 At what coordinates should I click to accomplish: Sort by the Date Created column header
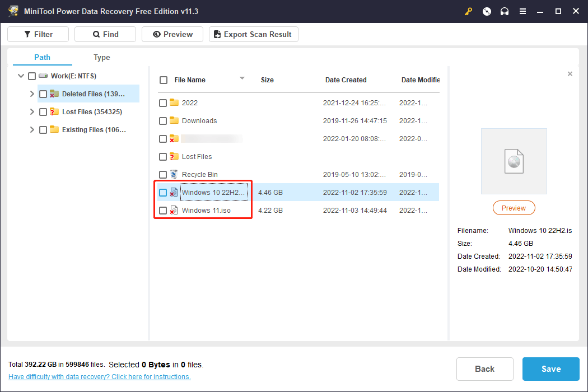346,80
